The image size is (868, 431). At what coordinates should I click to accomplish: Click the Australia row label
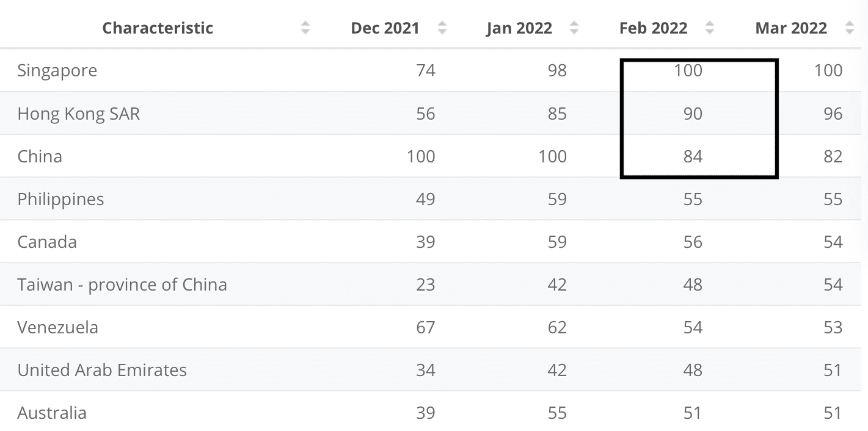tap(52, 413)
